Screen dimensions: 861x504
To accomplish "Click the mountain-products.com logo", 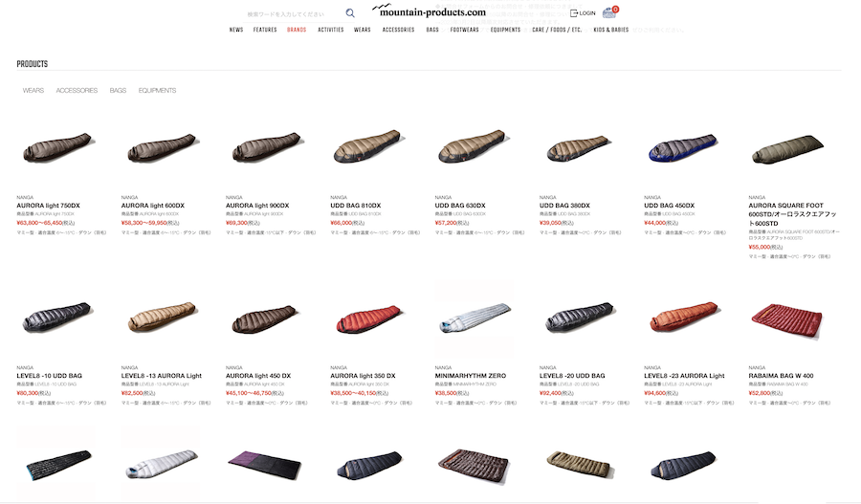I will (x=429, y=11).
